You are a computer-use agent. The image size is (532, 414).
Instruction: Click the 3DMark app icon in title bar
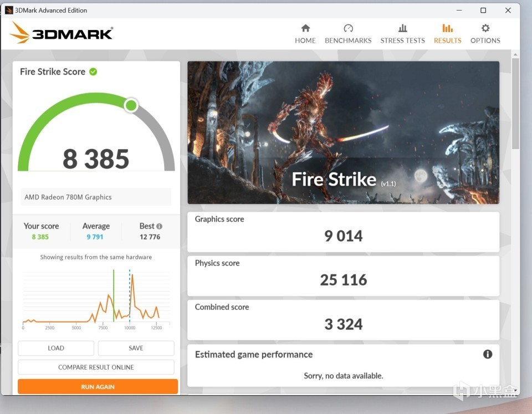coord(9,10)
